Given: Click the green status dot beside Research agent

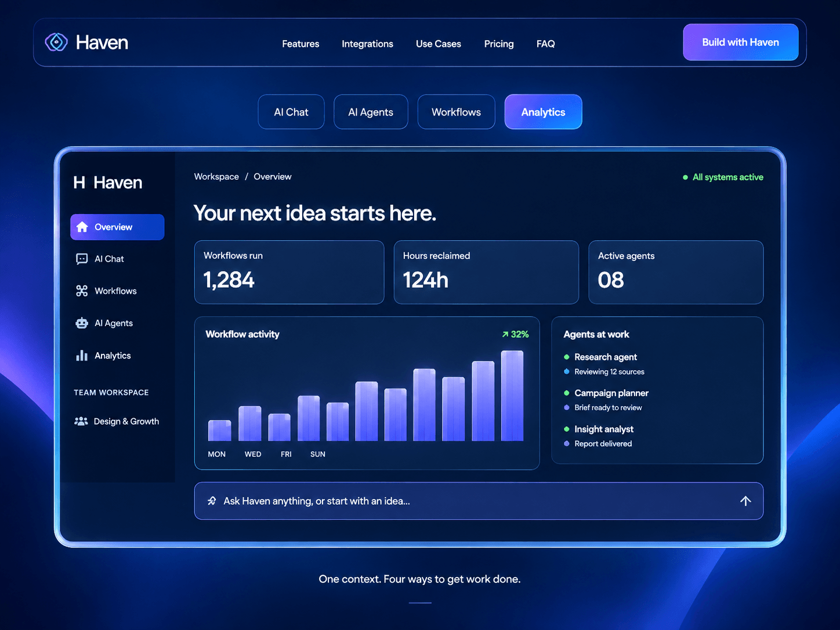Looking at the screenshot, I should (x=567, y=357).
